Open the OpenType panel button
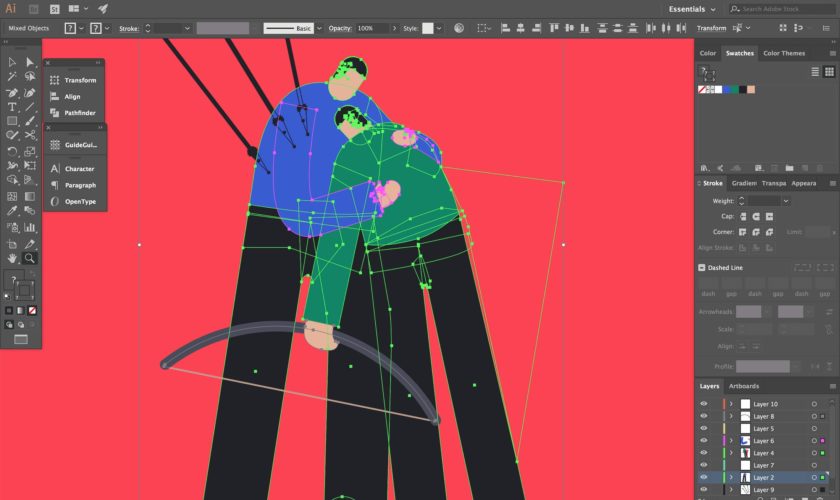This screenshot has height=500, width=840. click(x=74, y=202)
